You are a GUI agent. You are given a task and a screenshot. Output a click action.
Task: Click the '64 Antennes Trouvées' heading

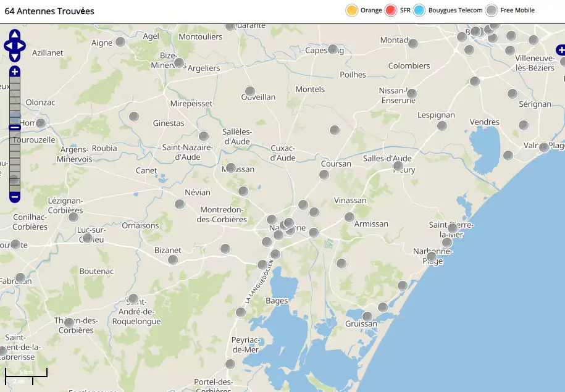49,11
